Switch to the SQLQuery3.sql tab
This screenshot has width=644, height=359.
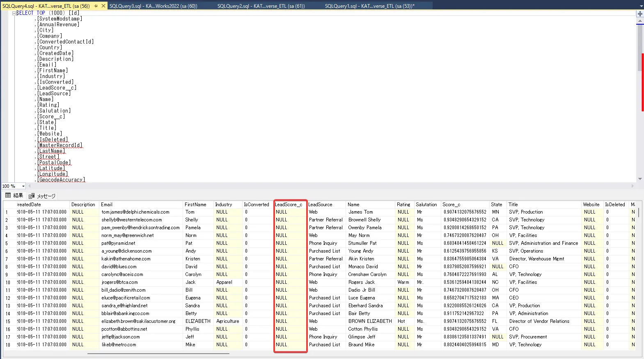click(x=153, y=6)
